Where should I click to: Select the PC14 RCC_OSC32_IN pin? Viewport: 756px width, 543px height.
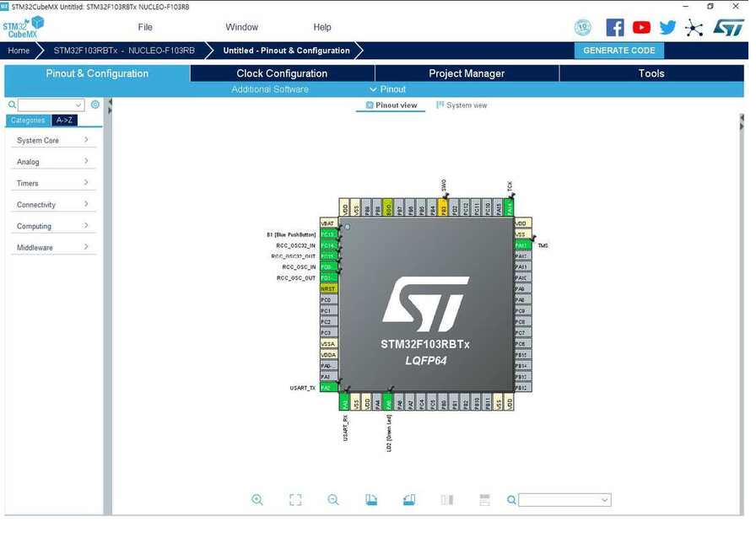pyautogui.click(x=328, y=245)
